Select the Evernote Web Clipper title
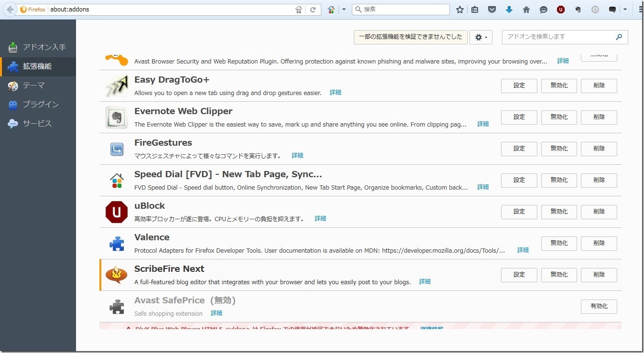Screen dimensions: 644x353 pos(183,111)
